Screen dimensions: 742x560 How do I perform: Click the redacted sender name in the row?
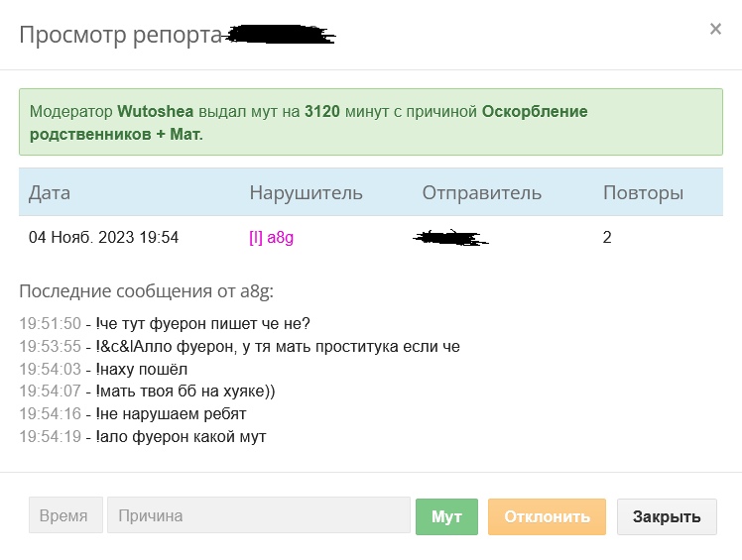(451, 238)
